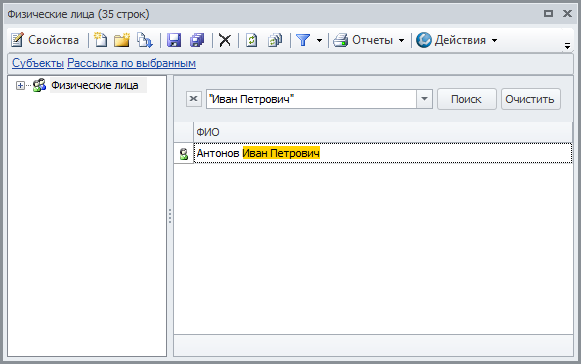Image resolution: width=581 pixels, height=364 pixels.
Task: Click the blue funnel filter icon
Action: click(x=303, y=40)
